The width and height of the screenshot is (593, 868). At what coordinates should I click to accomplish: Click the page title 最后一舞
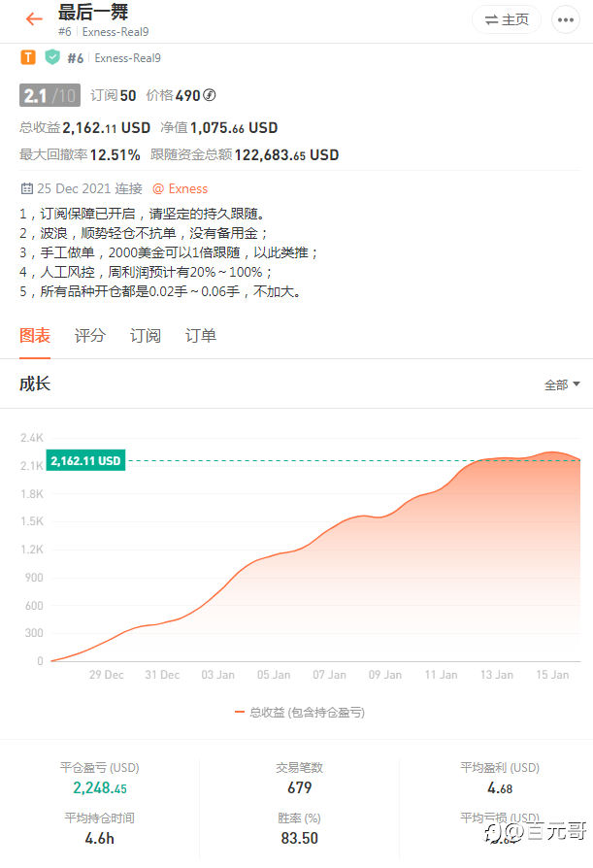(93, 13)
